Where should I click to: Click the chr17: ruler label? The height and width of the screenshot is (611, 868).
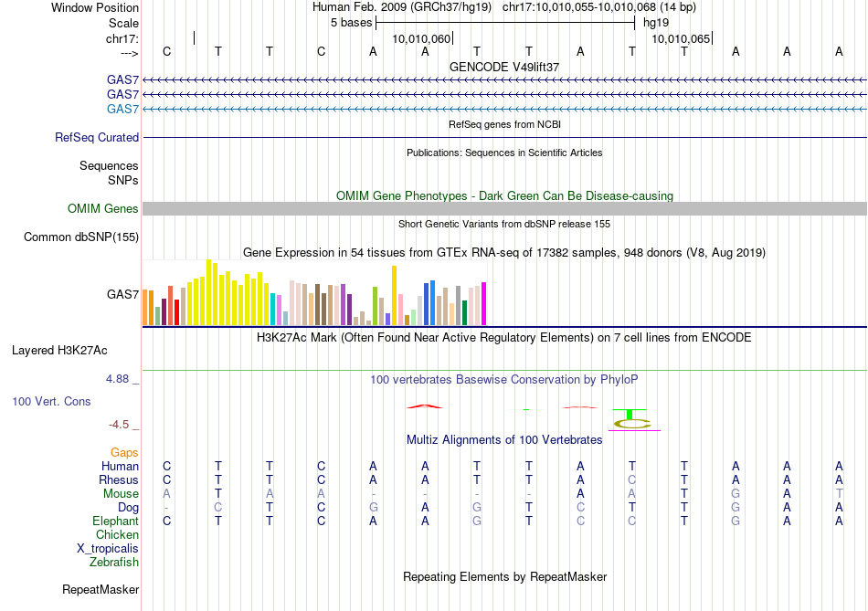pos(122,38)
